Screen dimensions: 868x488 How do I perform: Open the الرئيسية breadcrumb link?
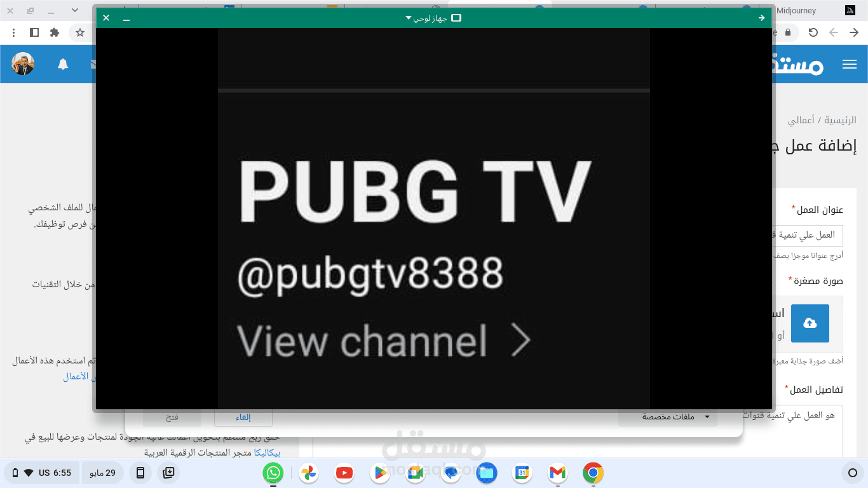pyautogui.click(x=841, y=120)
